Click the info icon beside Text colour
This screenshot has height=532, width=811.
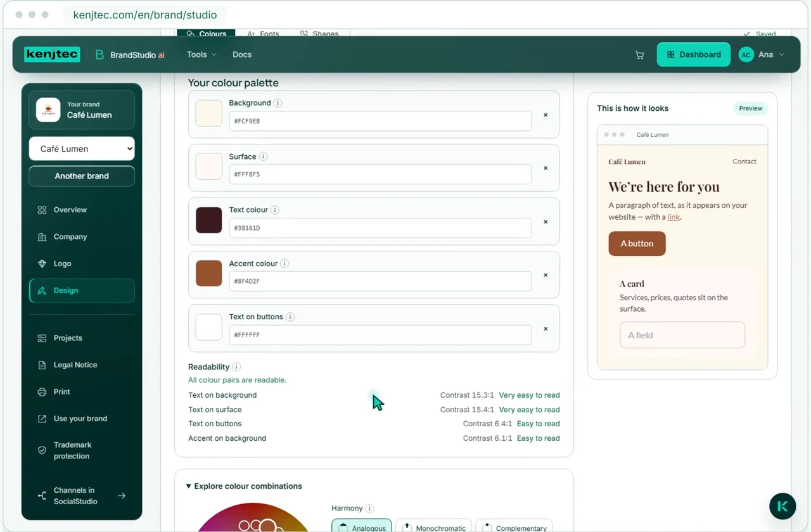(275, 210)
